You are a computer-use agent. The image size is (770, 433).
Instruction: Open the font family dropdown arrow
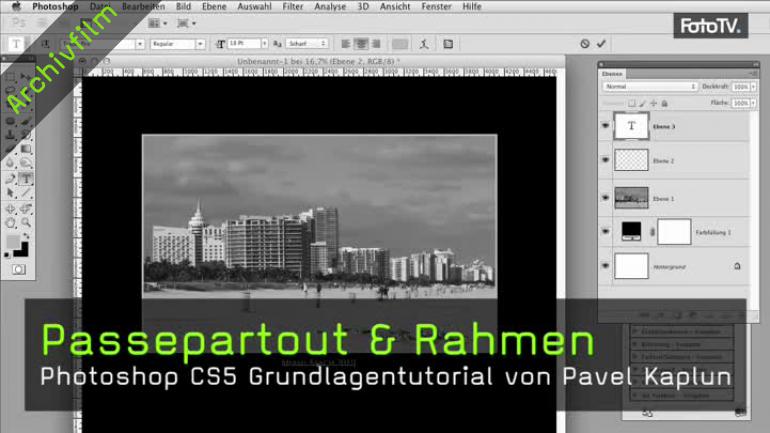140,44
